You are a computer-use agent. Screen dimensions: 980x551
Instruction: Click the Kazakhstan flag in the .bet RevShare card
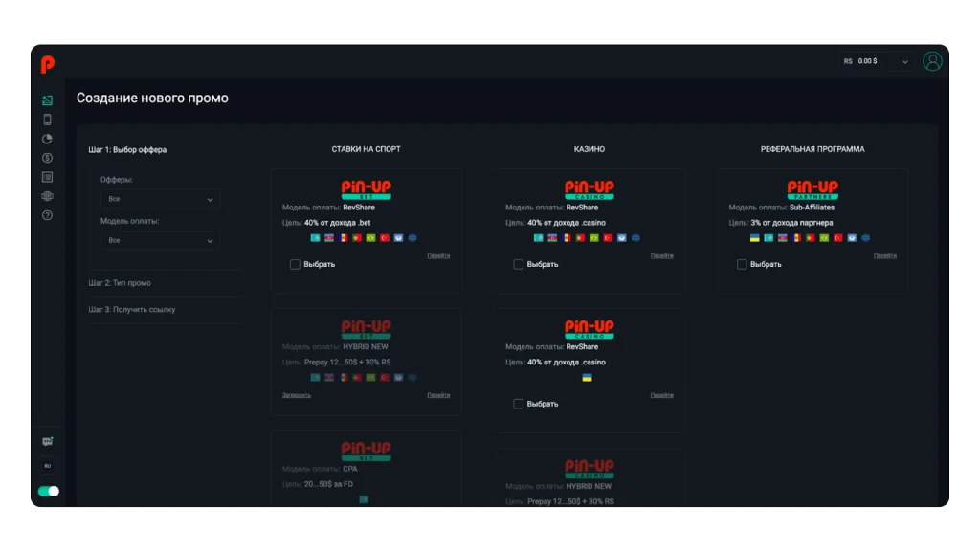point(315,238)
